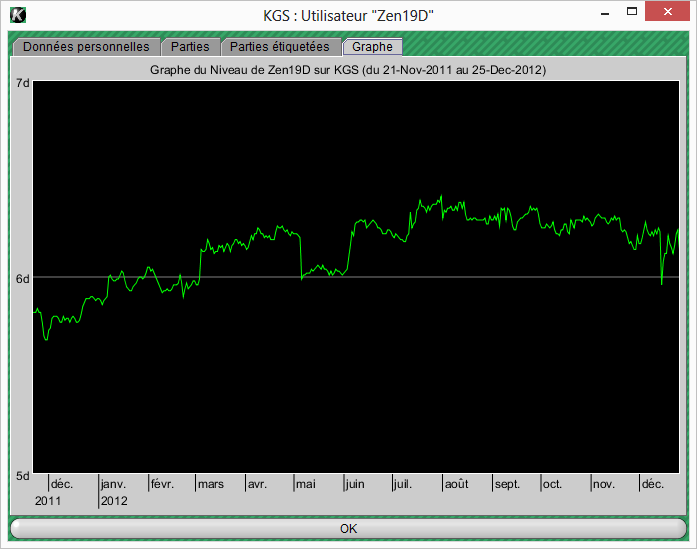Select the août month label on axis
Viewport: 697px width, 549px height.
click(x=456, y=484)
